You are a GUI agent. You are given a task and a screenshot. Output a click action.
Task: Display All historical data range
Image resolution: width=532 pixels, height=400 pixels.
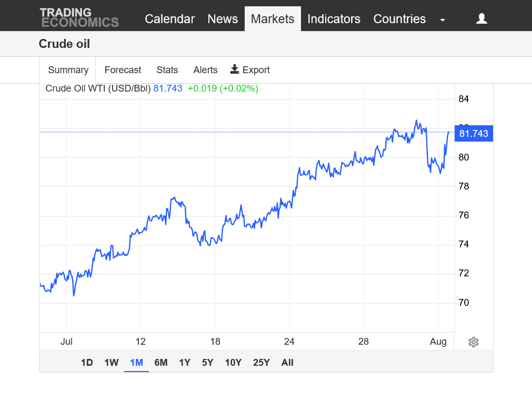pyautogui.click(x=287, y=362)
